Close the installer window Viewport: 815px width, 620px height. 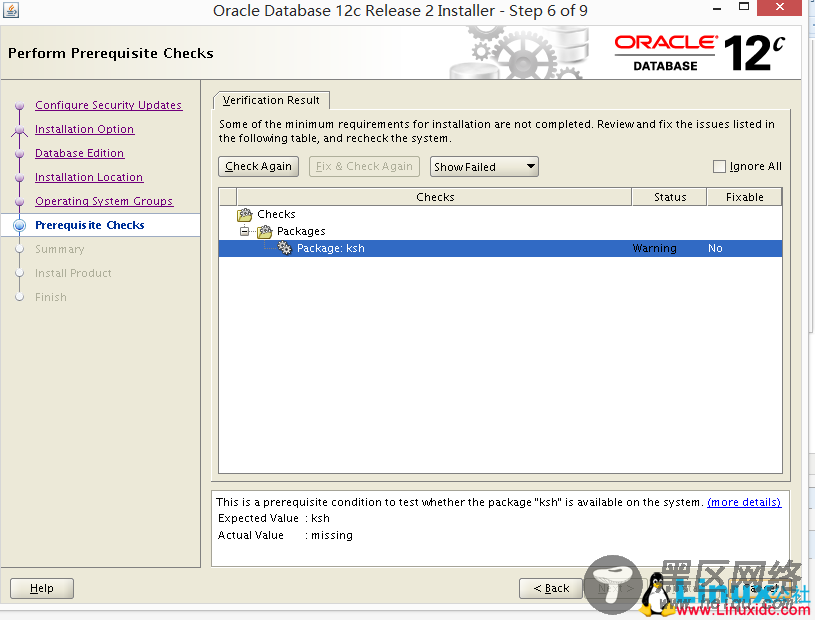(x=779, y=7)
